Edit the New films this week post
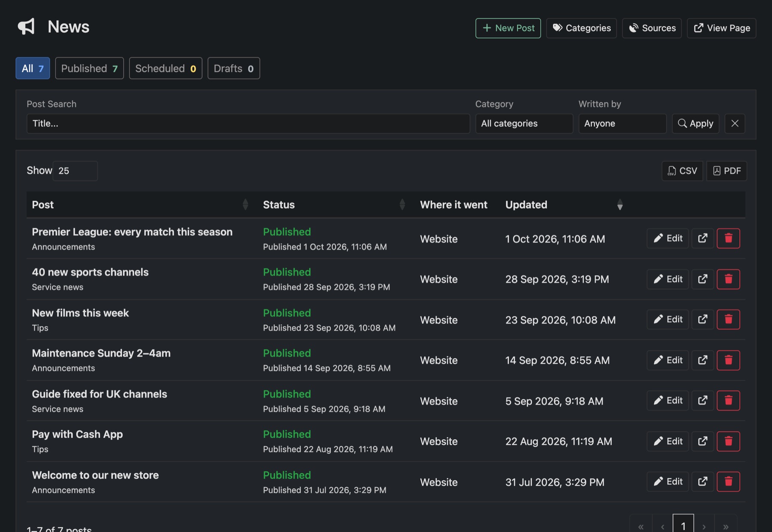Image resolution: width=772 pixels, height=532 pixels. tap(667, 319)
